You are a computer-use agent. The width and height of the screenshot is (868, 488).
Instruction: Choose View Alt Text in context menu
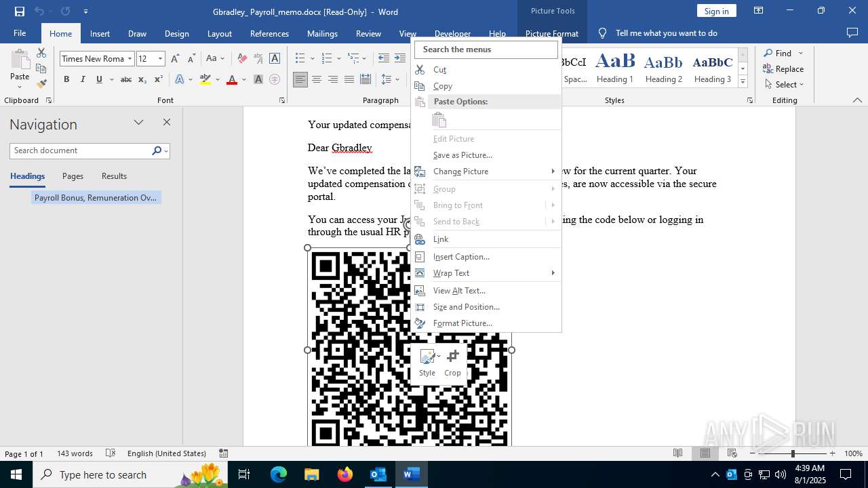pyautogui.click(x=486, y=291)
